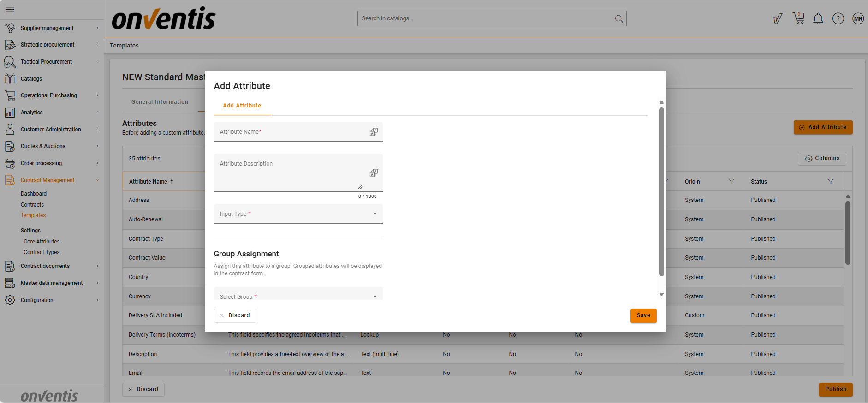This screenshot has width=868, height=403.
Task: Select the Add Attribute tab in dialog
Action: pos(242,106)
